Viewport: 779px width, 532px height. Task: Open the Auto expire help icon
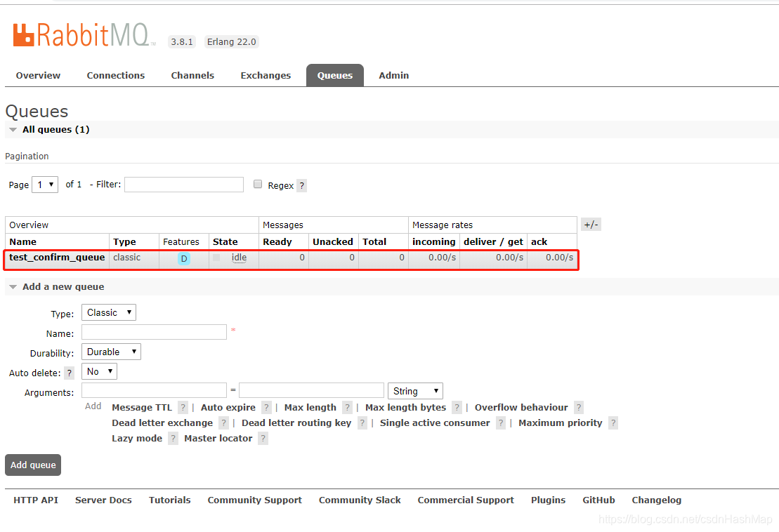coord(267,408)
